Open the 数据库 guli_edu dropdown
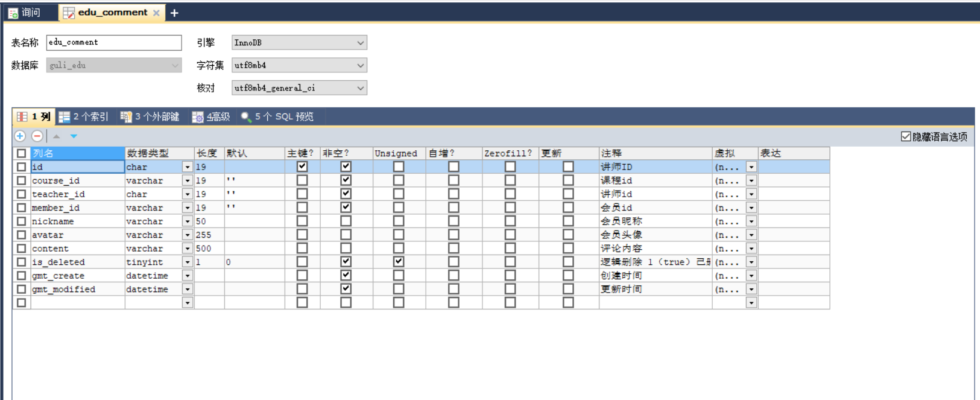 coord(114,65)
